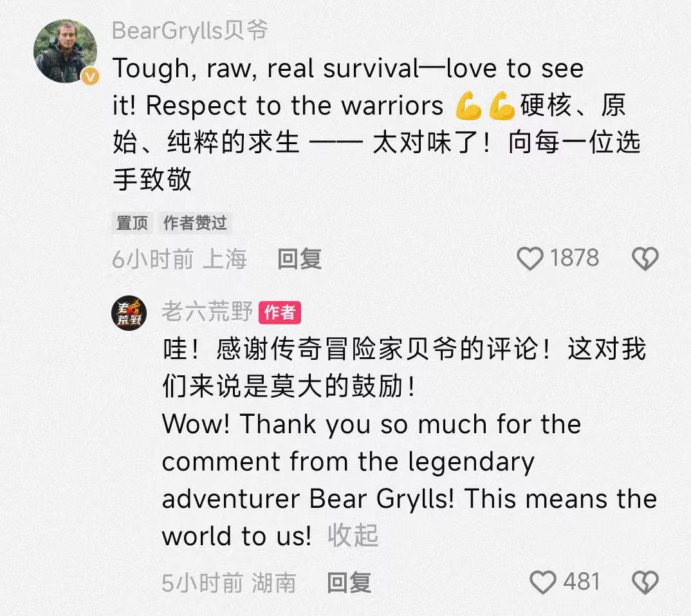Reply to 老六荒野 comment via 回复

click(349, 583)
